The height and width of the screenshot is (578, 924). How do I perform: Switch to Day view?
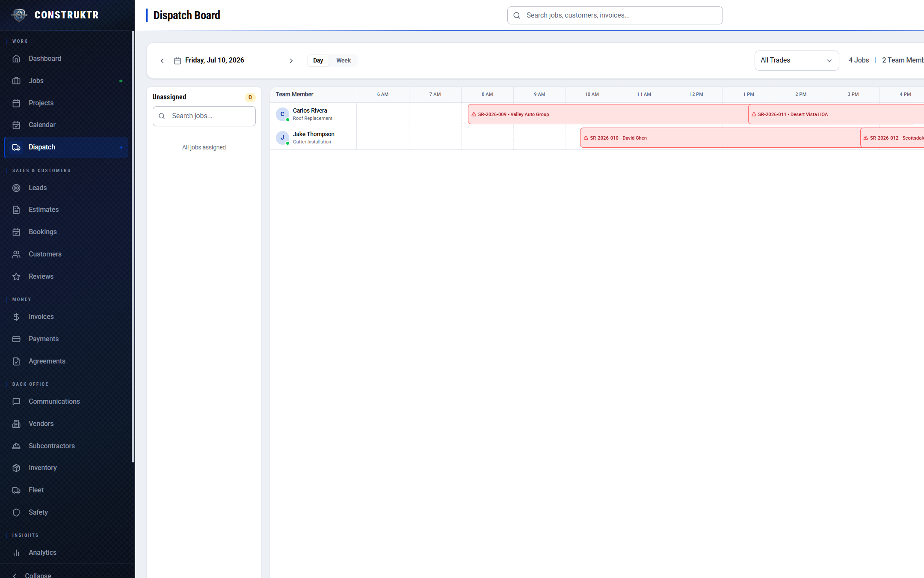click(318, 60)
